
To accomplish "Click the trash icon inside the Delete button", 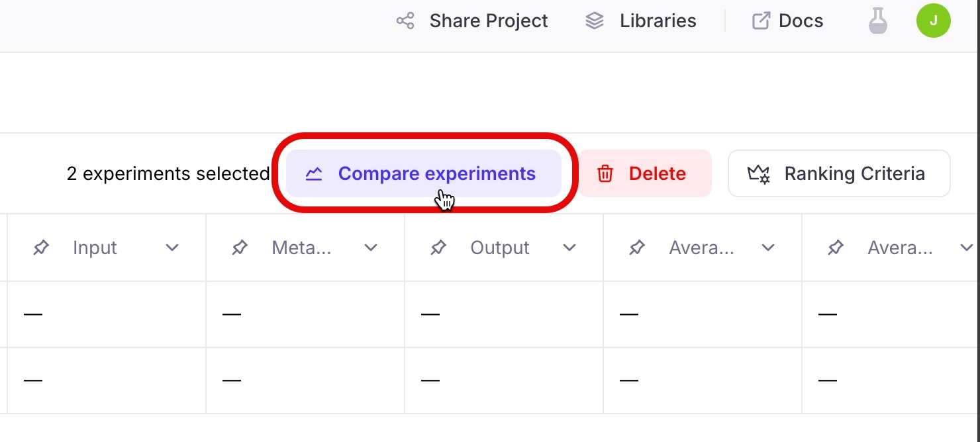I will 605,173.
